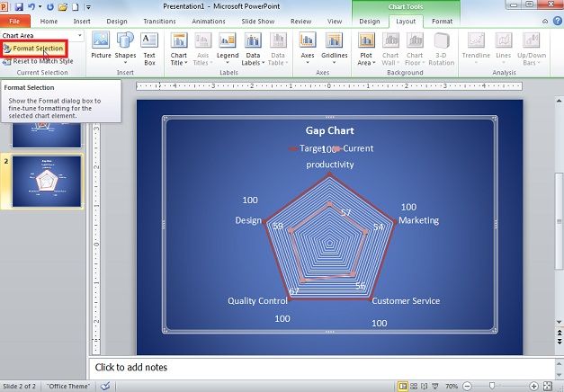
Task: Open the Customize Quick Access Toolbar dropdown
Action: (x=88, y=6)
